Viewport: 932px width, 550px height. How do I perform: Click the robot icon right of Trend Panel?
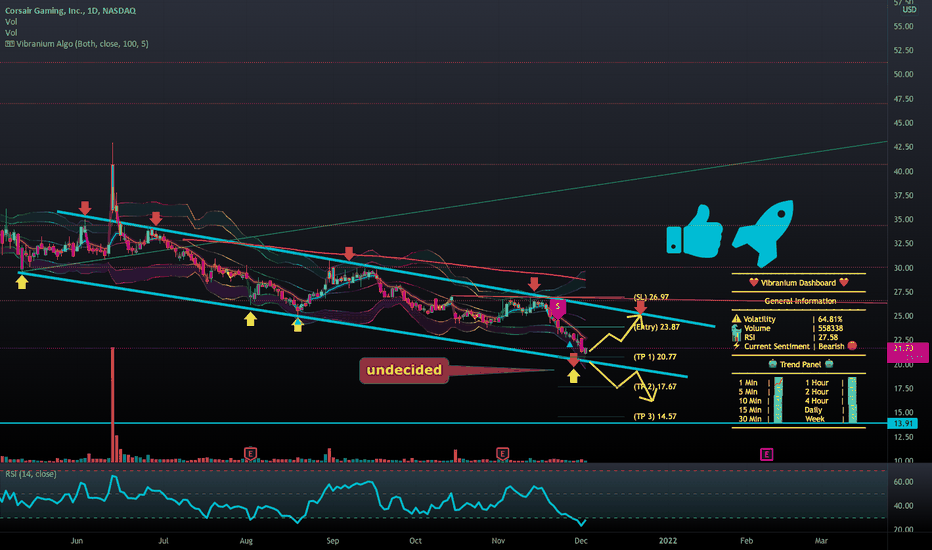tap(829, 363)
